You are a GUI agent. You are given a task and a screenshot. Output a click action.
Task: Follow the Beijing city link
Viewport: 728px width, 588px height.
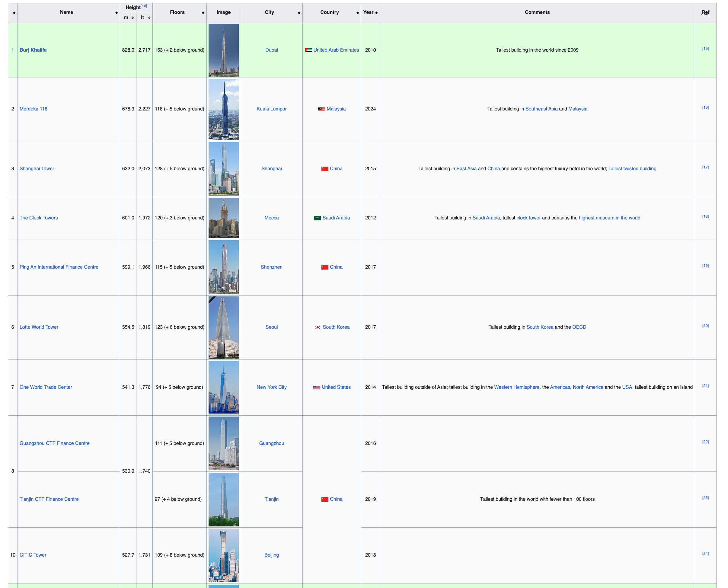click(x=272, y=555)
